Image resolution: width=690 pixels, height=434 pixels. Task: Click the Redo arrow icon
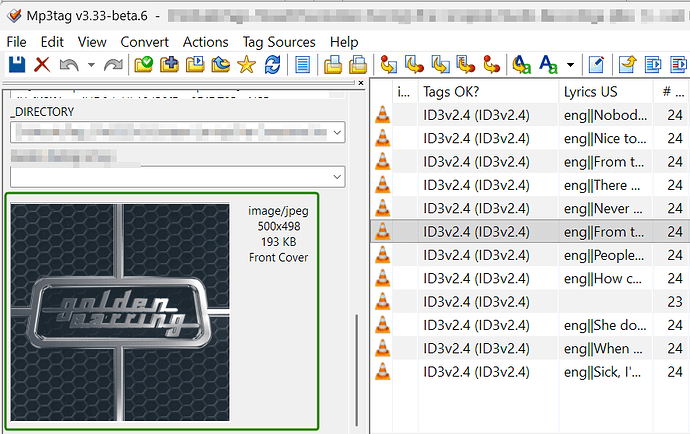click(x=113, y=65)
